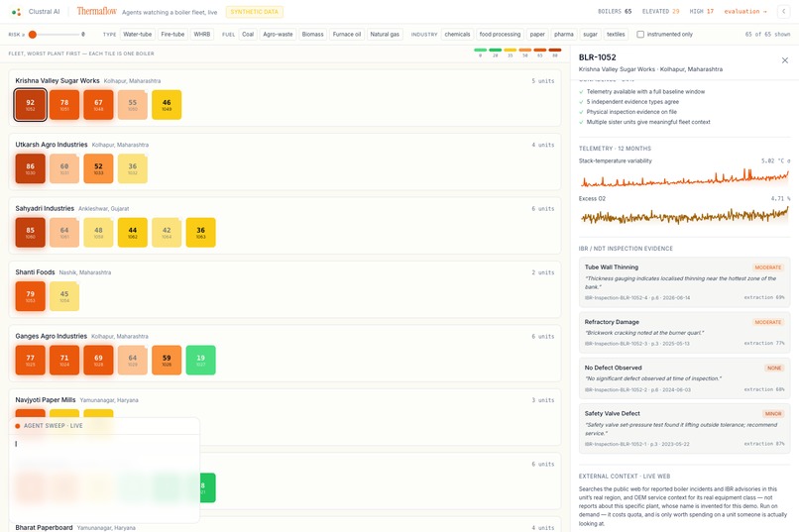Screen dimensions: 799x532
Task: Click the HIGH 17 counter
Action: pos(702,11)
